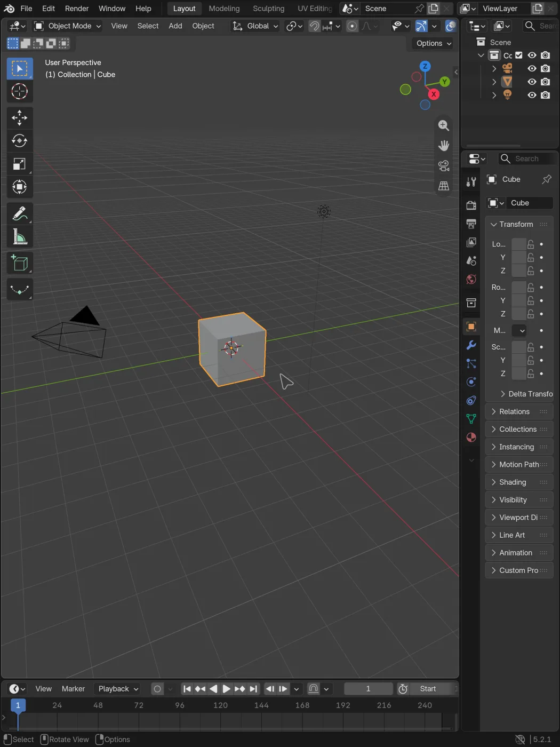Open the Object Data mesh tab
Image resolution: width=560 pixels, height=747 pixels.
click(471, 419)
